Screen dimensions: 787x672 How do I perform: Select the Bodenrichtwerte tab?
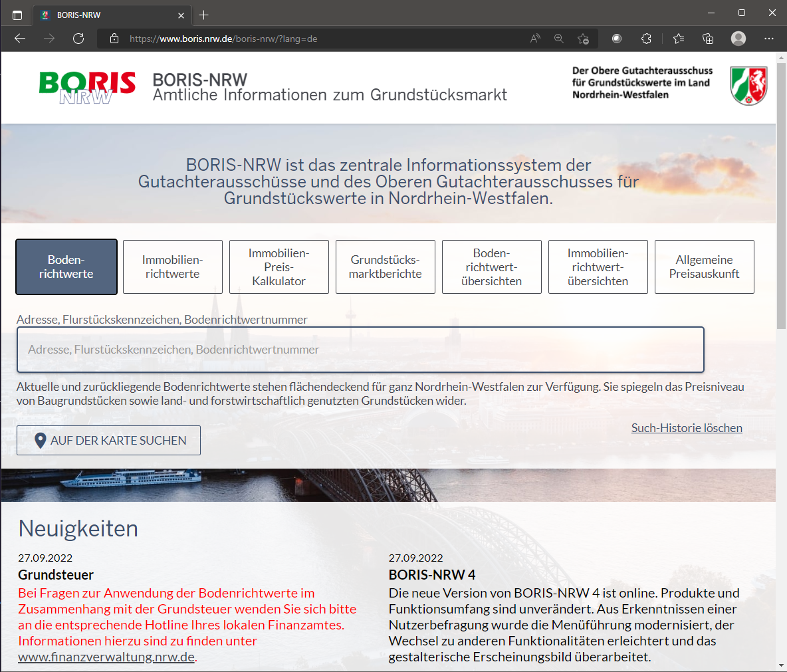click(66, 267)
